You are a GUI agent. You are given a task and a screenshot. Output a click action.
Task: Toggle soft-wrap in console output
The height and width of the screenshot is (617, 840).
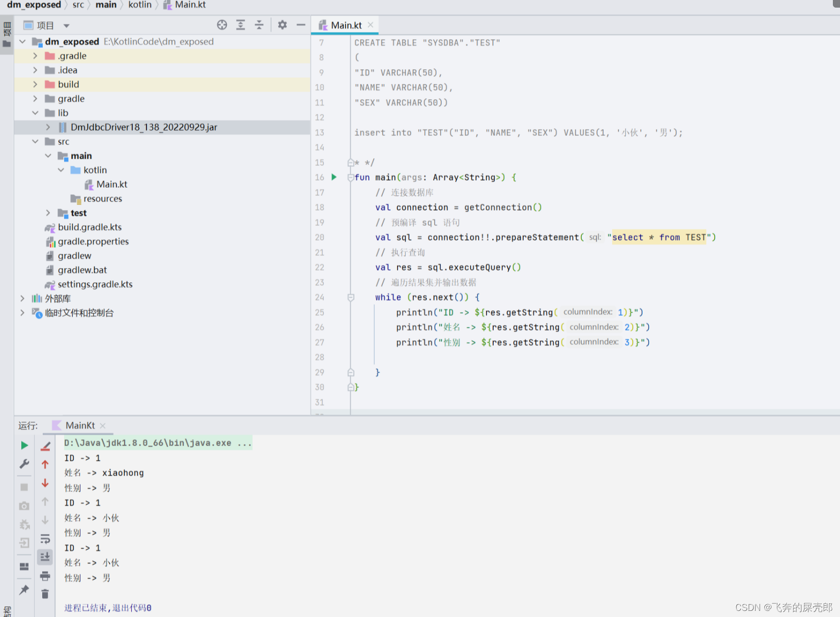[45, 539]
